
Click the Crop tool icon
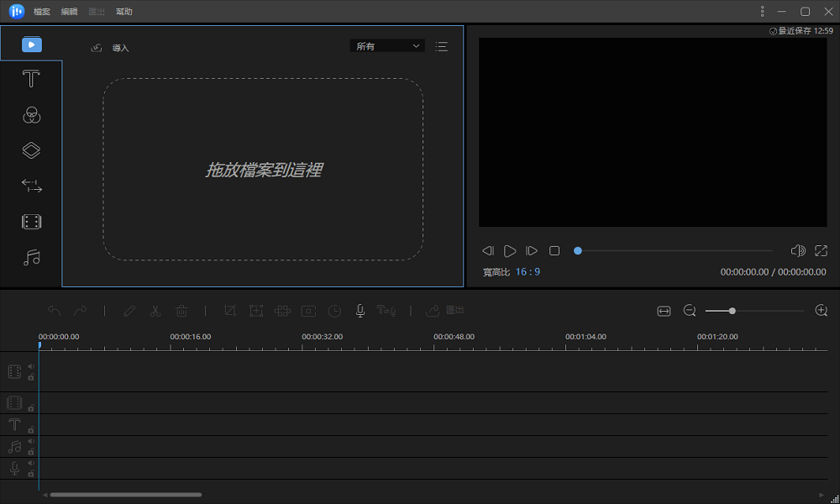(x=230, y=311)
